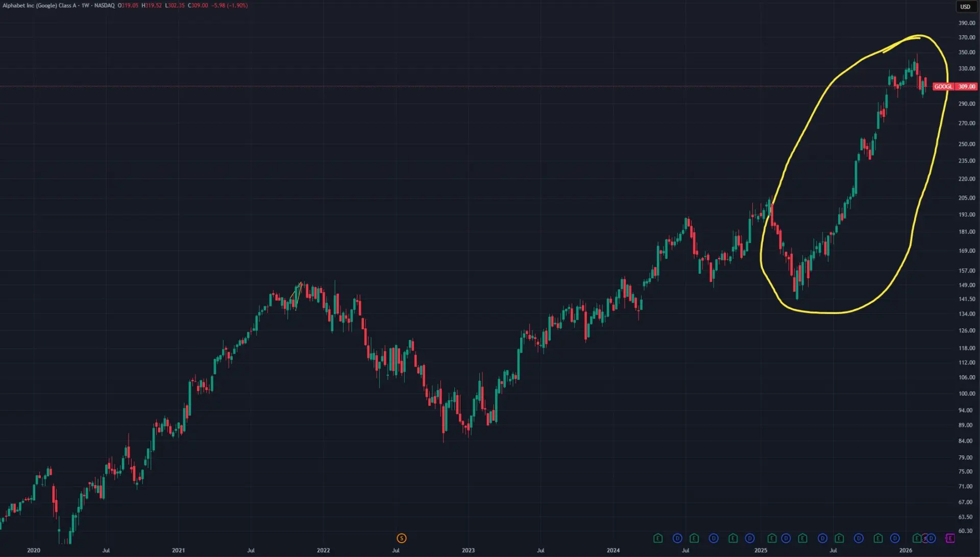Click the leftmost green earnings 'E' marker

(x=658, y=538)
